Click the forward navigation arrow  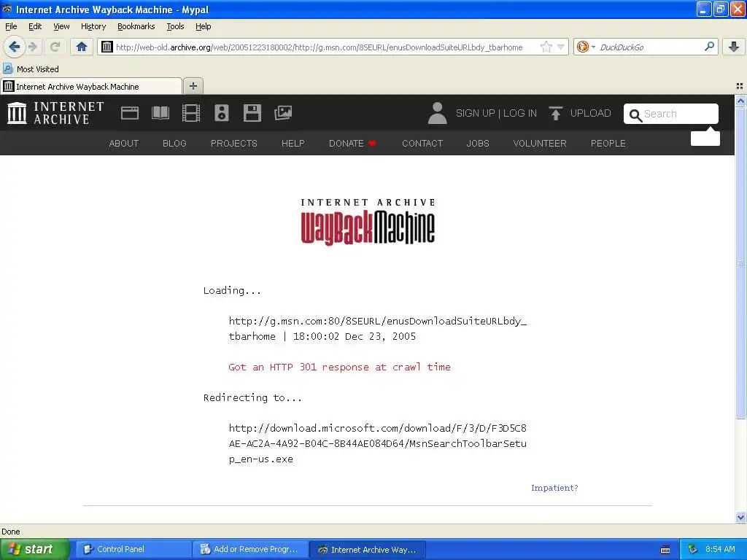pyautogui.click(x=33, y=47)
